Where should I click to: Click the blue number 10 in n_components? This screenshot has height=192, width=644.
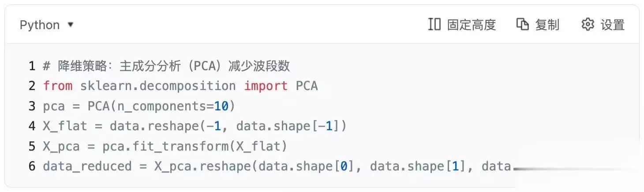221,106
